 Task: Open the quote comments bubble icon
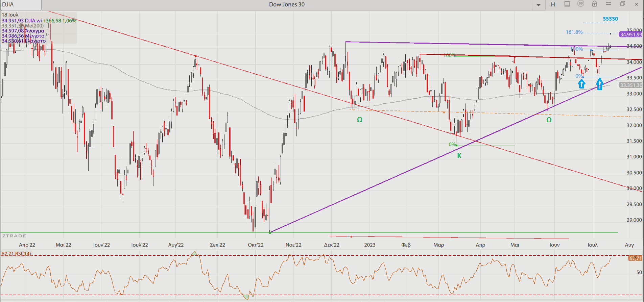pos(581,4)
